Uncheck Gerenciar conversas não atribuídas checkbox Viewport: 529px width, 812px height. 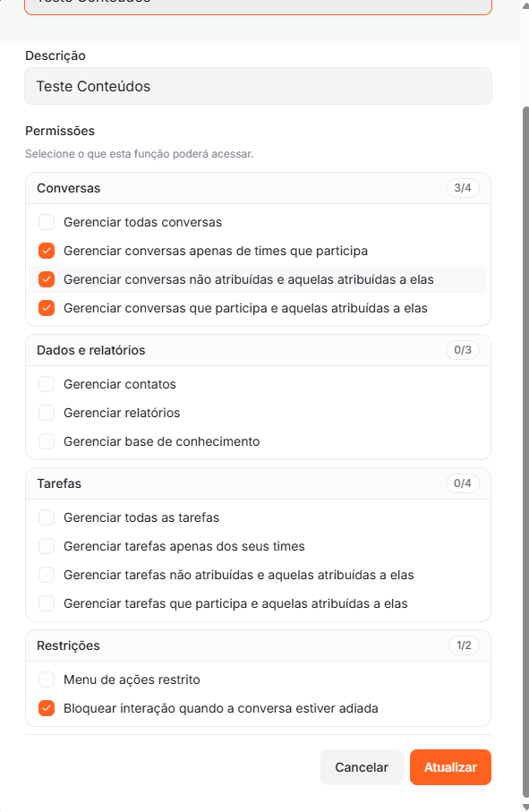[x=47, y=279]
